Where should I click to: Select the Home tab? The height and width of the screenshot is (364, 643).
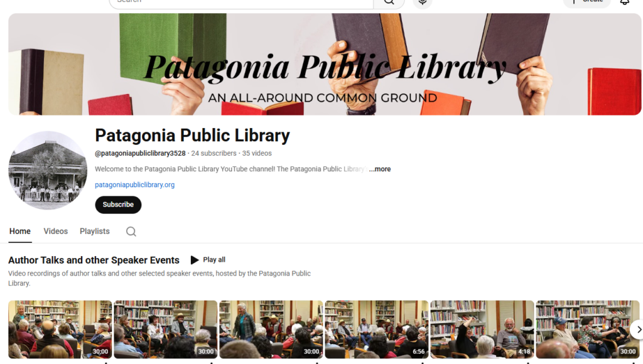click(x=19, y=231)
